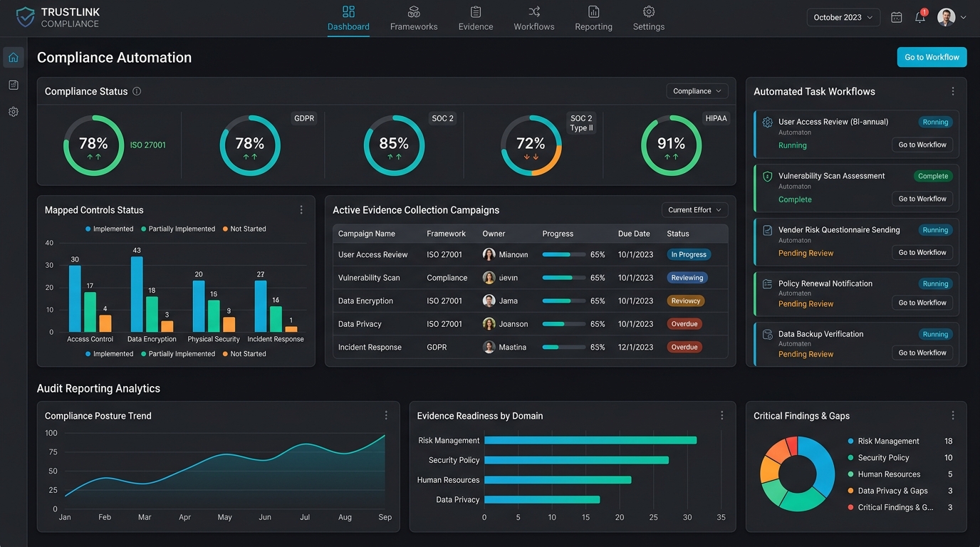Viewport: 980px width, 547px height.
Task: Click the user profile avatar
Action: coord(946,17)
